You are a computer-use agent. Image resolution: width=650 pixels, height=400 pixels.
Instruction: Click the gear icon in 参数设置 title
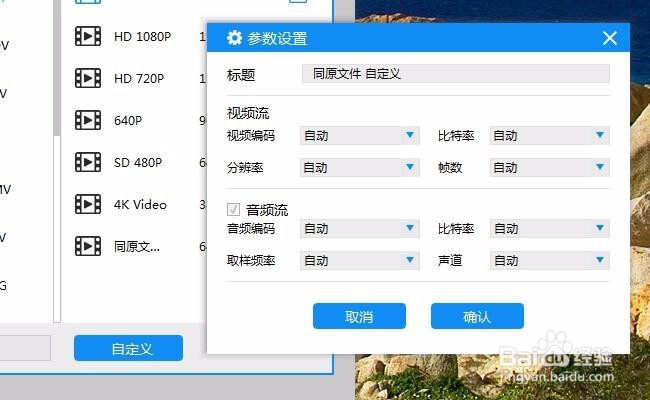coord(234,38)
